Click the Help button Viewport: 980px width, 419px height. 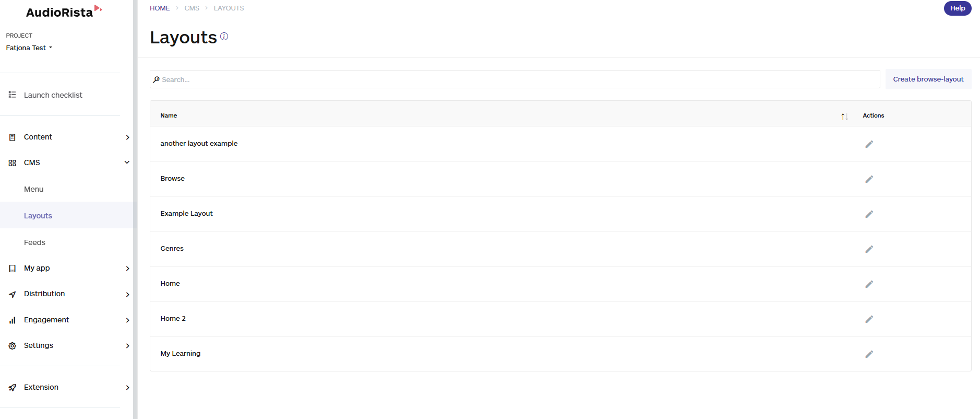[x=958, y=8]
